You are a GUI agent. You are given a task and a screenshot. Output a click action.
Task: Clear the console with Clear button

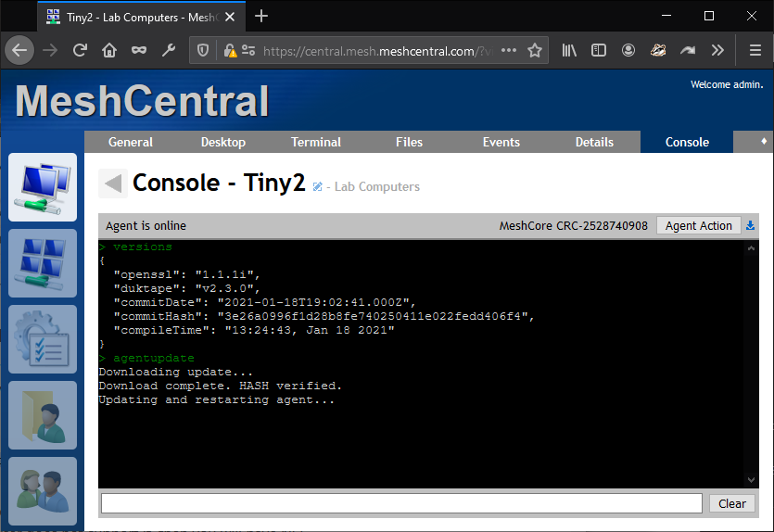point(732,503)
